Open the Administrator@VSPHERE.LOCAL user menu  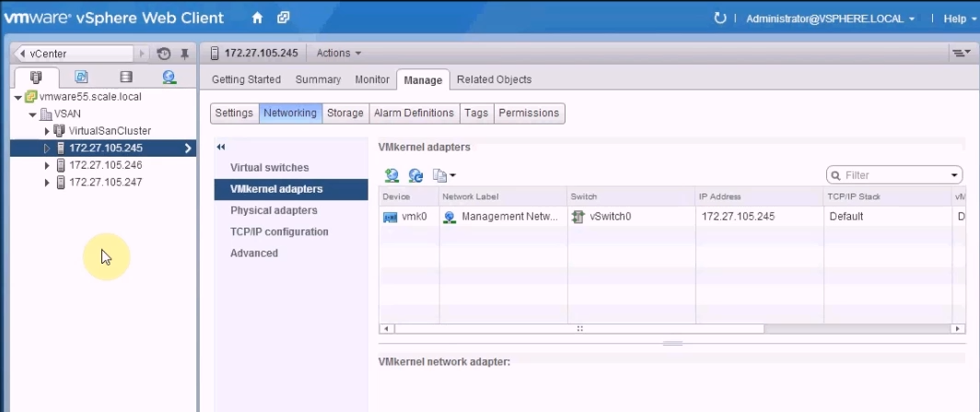[830, 18]
